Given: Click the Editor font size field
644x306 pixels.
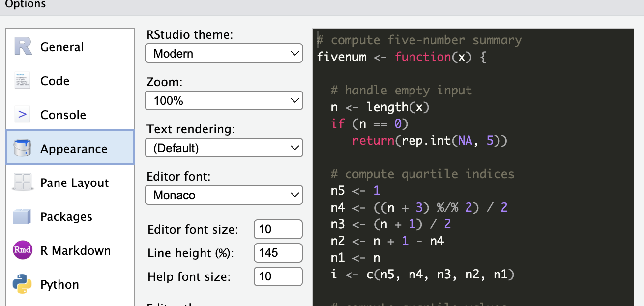Looking at the screenshot, I should [x=278, y=229].
